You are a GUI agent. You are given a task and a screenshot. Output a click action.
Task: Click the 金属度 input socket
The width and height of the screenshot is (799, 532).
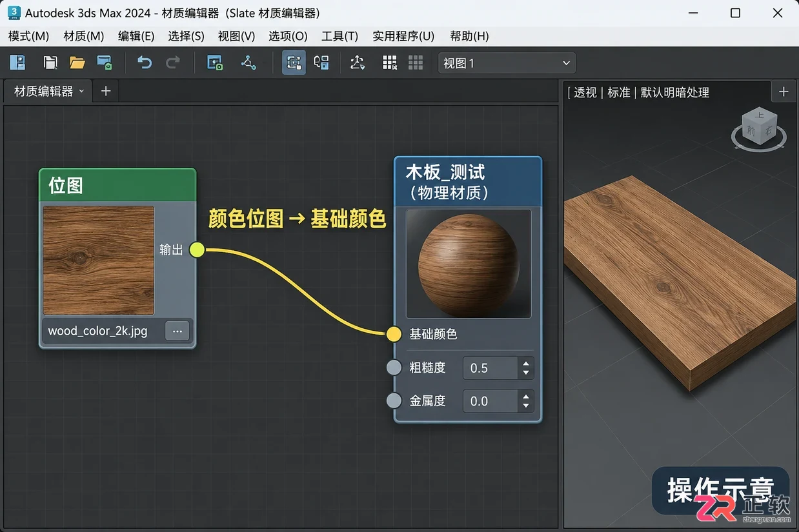(x=394, y=400)
